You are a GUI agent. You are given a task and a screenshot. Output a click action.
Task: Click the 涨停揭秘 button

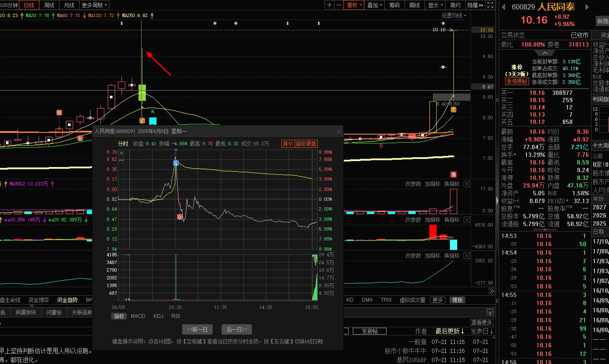[517, 81]
